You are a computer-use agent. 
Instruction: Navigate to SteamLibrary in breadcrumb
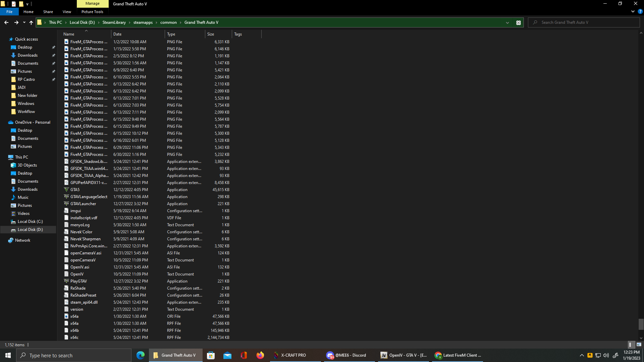114,22
